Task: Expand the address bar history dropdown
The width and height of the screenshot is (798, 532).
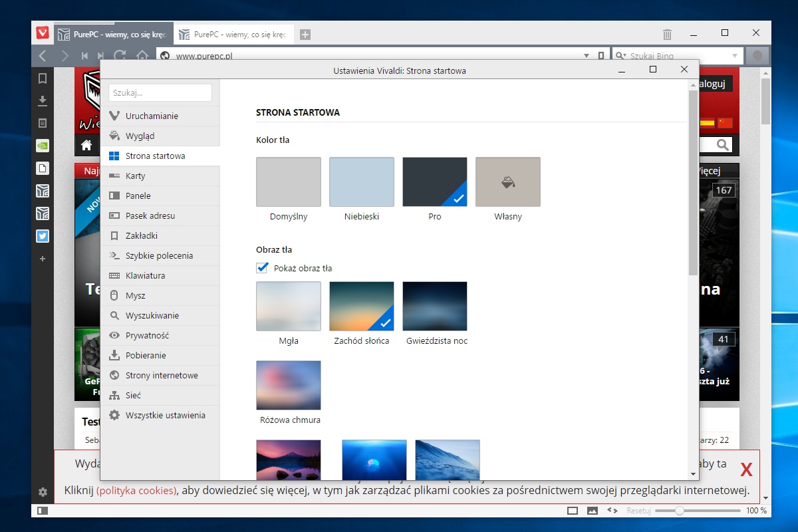Action: click(586, 56)
